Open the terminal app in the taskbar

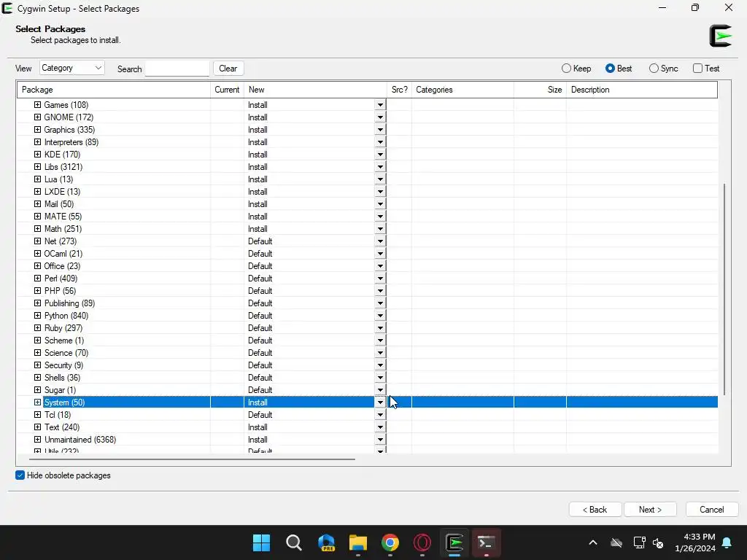click(x=486, y=542)
